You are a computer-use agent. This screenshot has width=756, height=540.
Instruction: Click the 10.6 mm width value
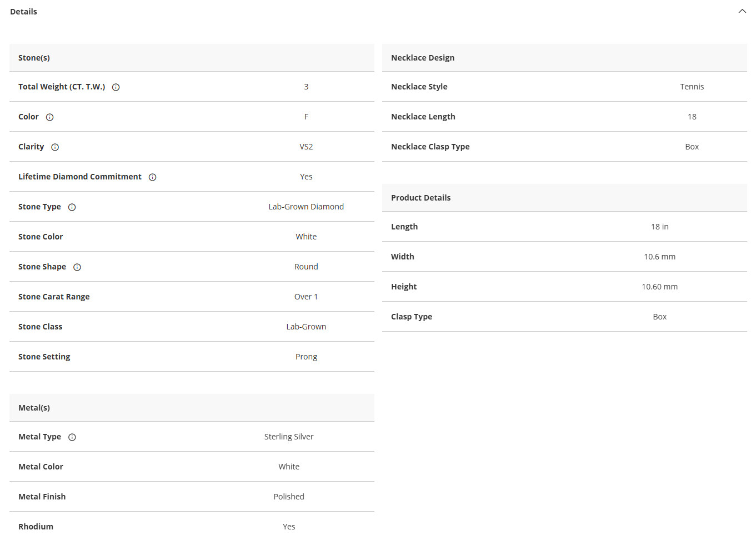click(x=659, y=257)
